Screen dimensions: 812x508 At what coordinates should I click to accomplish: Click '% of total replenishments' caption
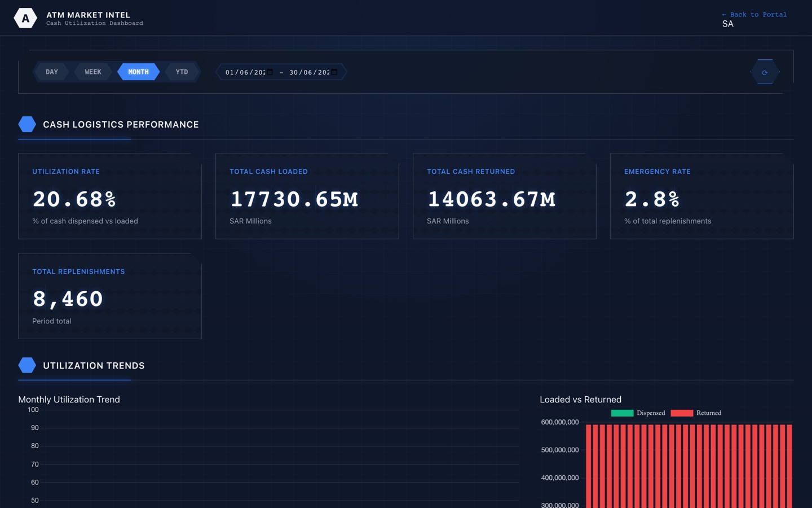click(x=668, y=221)
